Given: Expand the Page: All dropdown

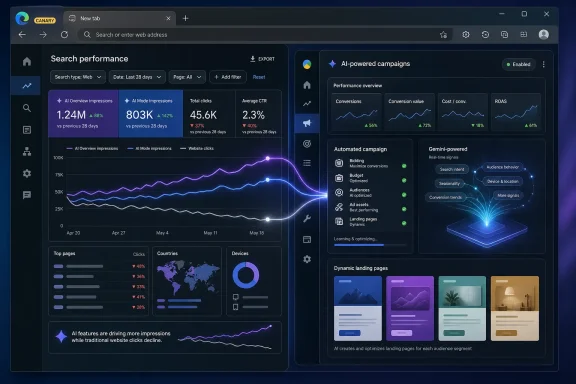Looking at the screenshot, I should pos(187,77).
